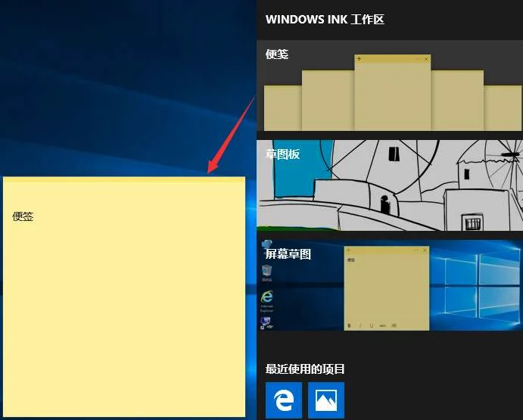Image resolution: width=523 pixels, height=420 pixels.
Task: Click the 最近使用的项目 label
Action: point(305,369)
